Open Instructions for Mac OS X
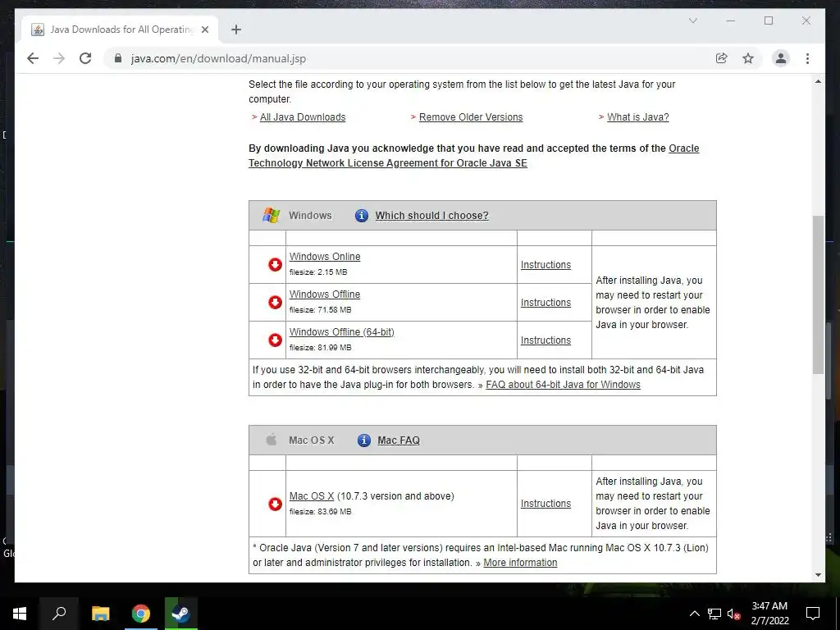 pyautogui.click(x=546, y=504)
